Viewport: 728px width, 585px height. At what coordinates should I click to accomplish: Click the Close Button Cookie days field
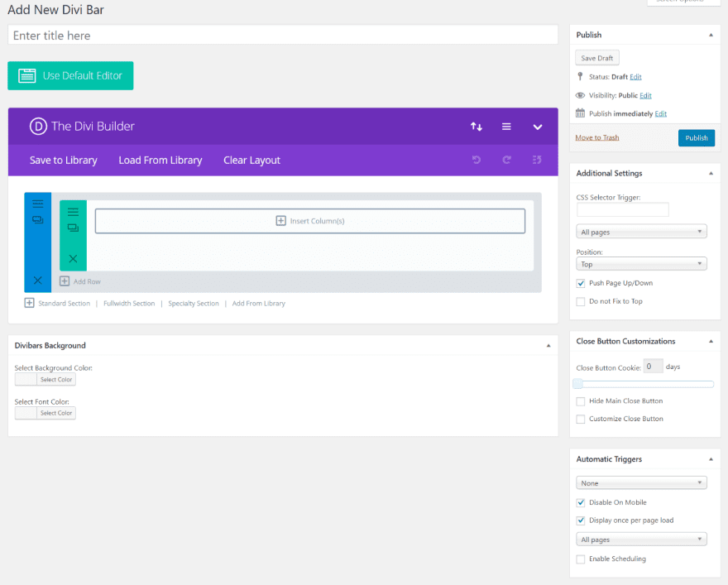click(x=653, y=367)
